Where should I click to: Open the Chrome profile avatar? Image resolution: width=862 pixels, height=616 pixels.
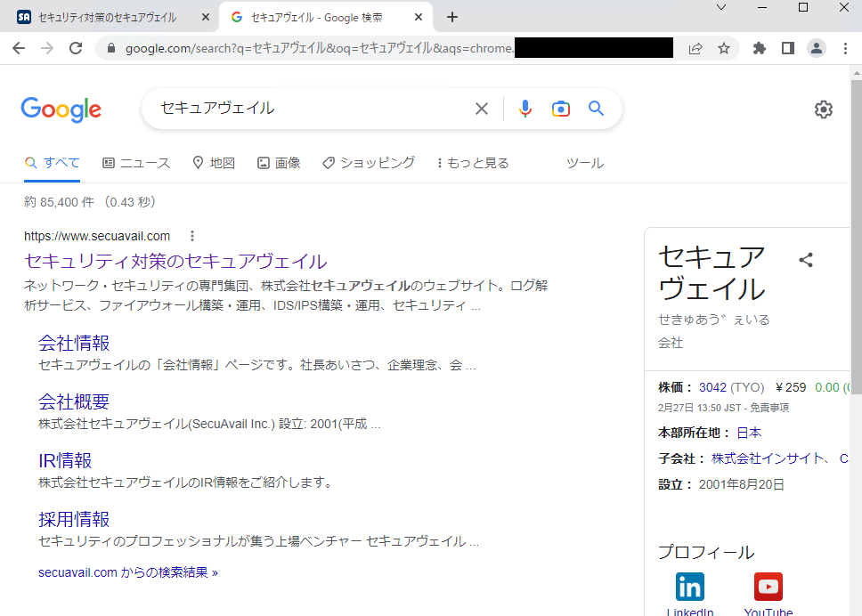[x=817, y=48]
